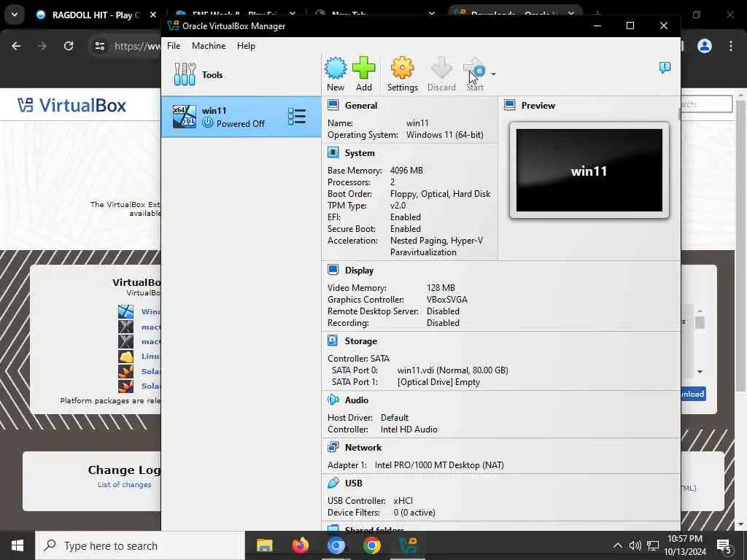Open List of changes link on webpage
The height and width of the screenshot is (560, 747).
tap(124, 485)
